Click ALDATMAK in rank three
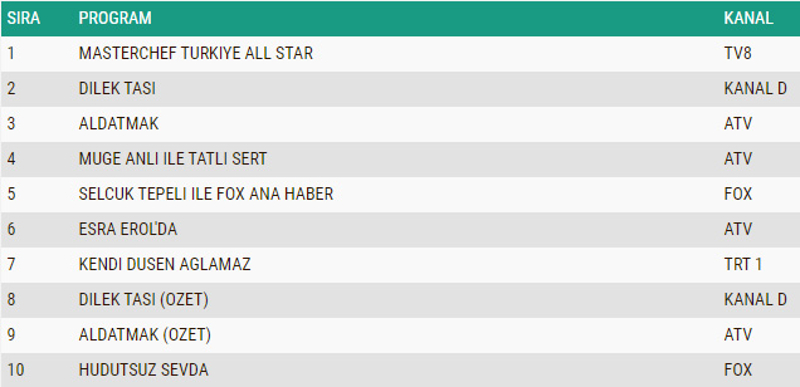The width and height of the screenshot is (800, 387). pyautogui.click(x=118, y=124)
